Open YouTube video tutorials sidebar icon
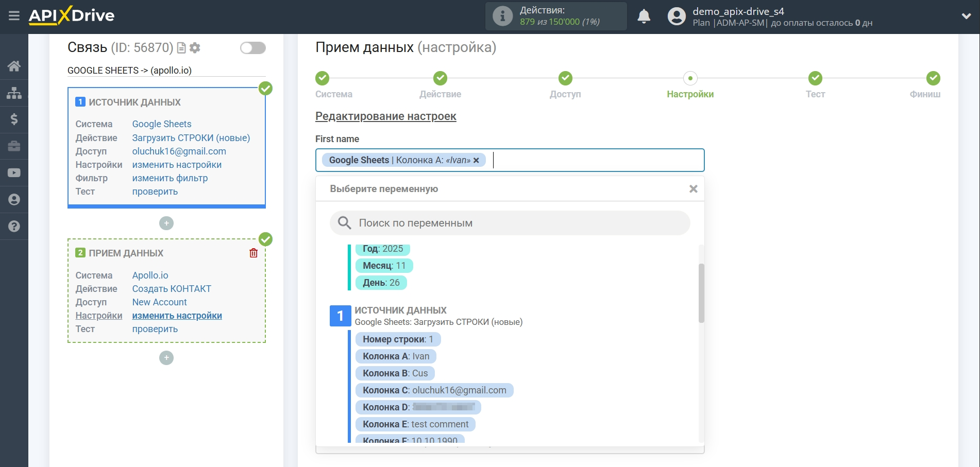 click(x=14, y=173)
